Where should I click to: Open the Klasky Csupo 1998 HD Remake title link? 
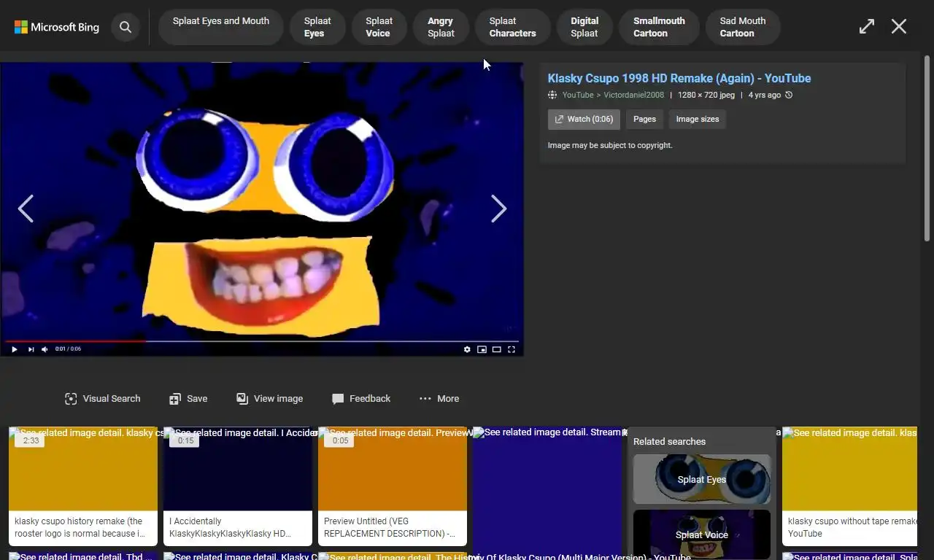(x=679, y=78)
